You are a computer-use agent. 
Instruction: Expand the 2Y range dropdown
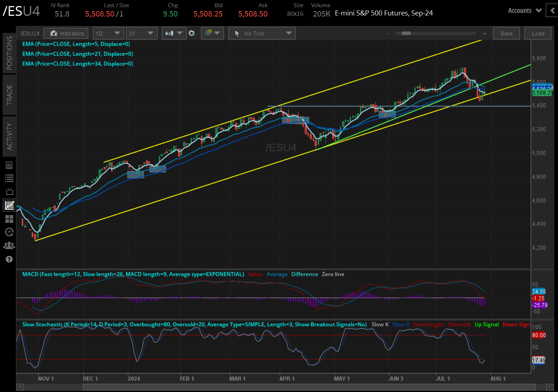142,33
